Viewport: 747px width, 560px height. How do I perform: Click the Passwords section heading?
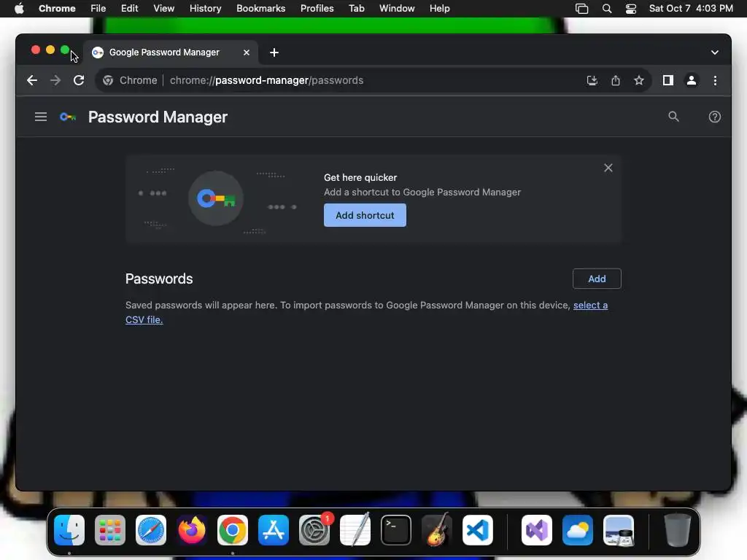[159, 279]
